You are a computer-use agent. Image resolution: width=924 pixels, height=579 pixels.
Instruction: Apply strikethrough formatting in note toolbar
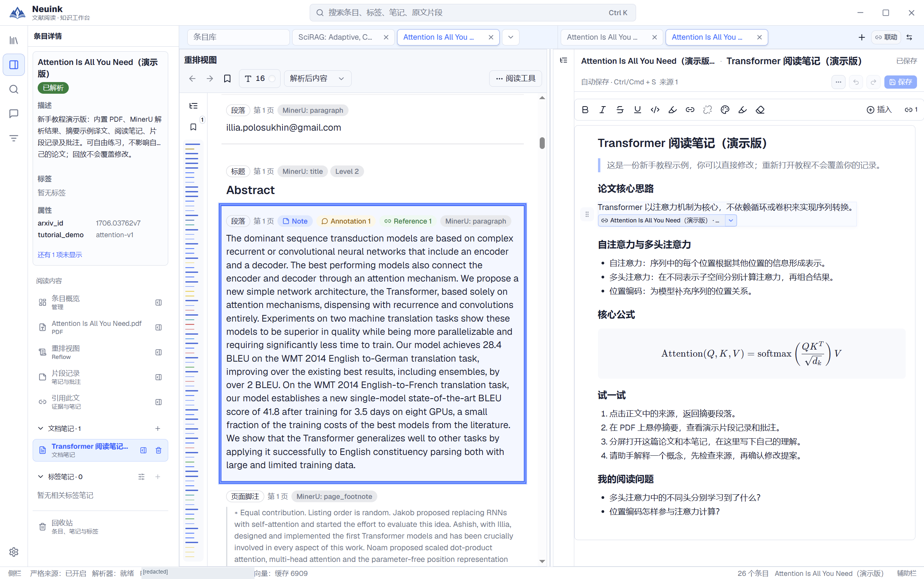[620, 110]
